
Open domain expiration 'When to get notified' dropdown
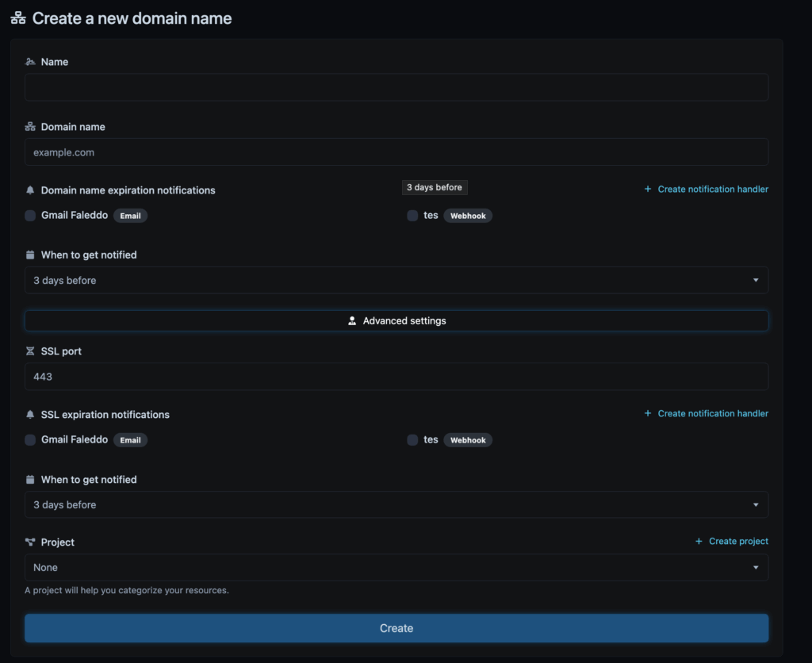click(x=396, y=280)
